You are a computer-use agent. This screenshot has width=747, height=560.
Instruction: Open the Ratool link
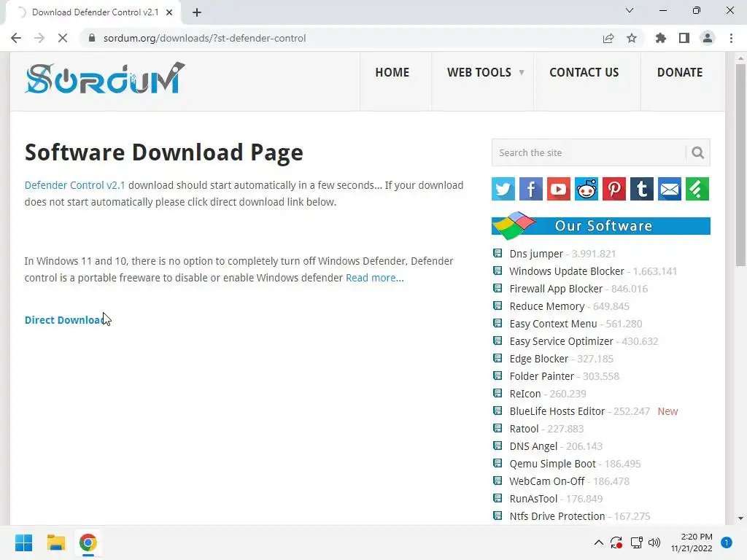coord(524,429)
